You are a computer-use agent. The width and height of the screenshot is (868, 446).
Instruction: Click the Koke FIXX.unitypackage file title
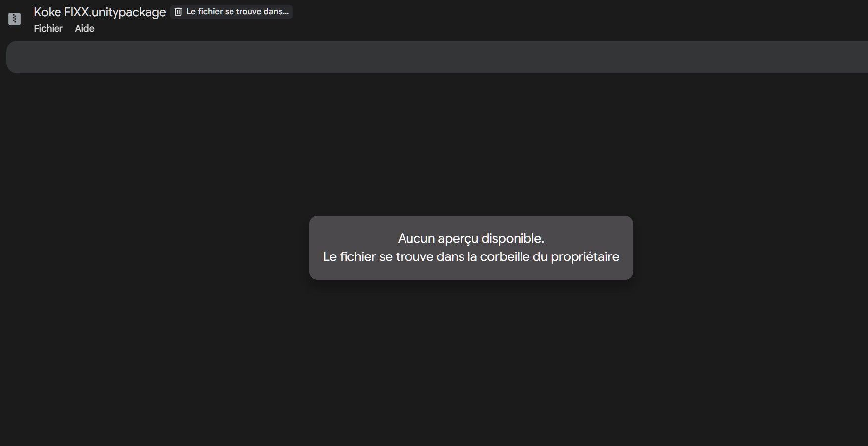(x=100, y=12)
